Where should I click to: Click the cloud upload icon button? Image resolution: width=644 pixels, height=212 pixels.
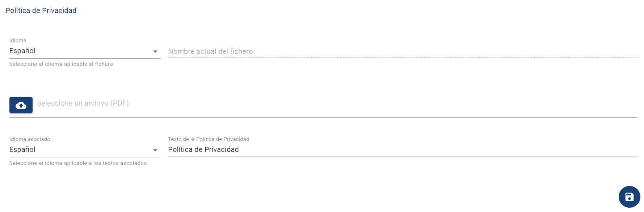click(21, 105)
